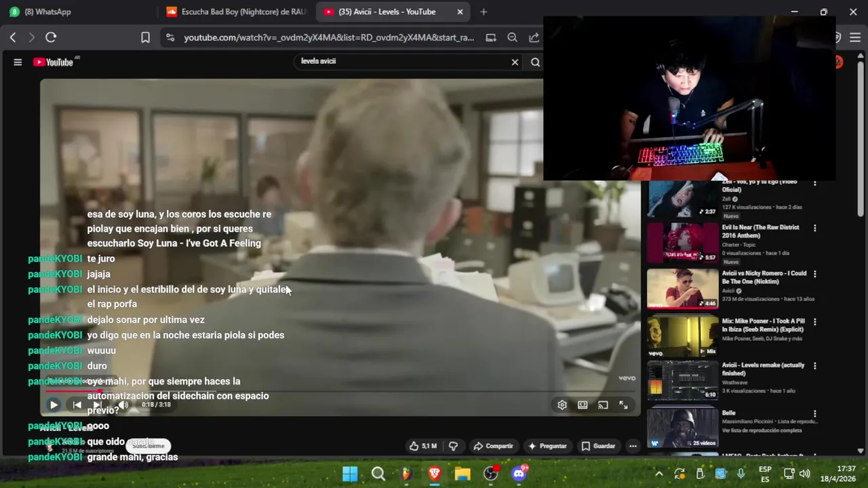Click into the YouTube search field
Screen dimensions: 868x488
tap(403, 61)
